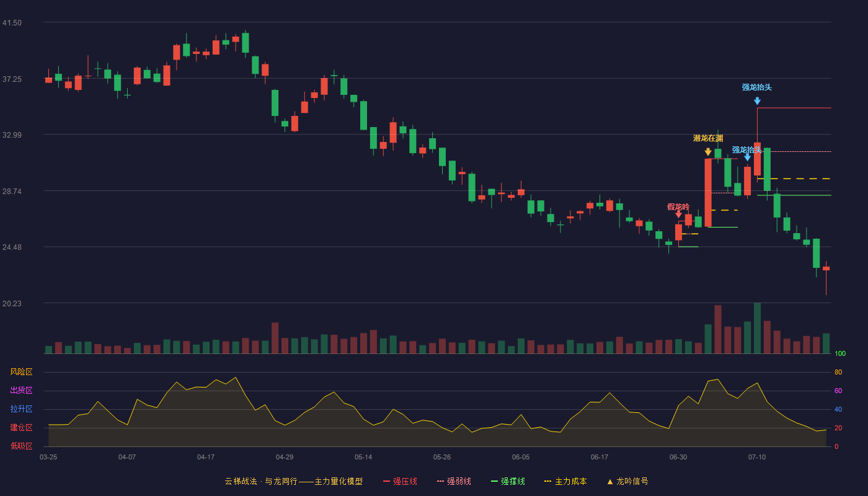Screen dimensions: 868x496
Task: Click the 出货区 zone label
Action: [21, 391]
